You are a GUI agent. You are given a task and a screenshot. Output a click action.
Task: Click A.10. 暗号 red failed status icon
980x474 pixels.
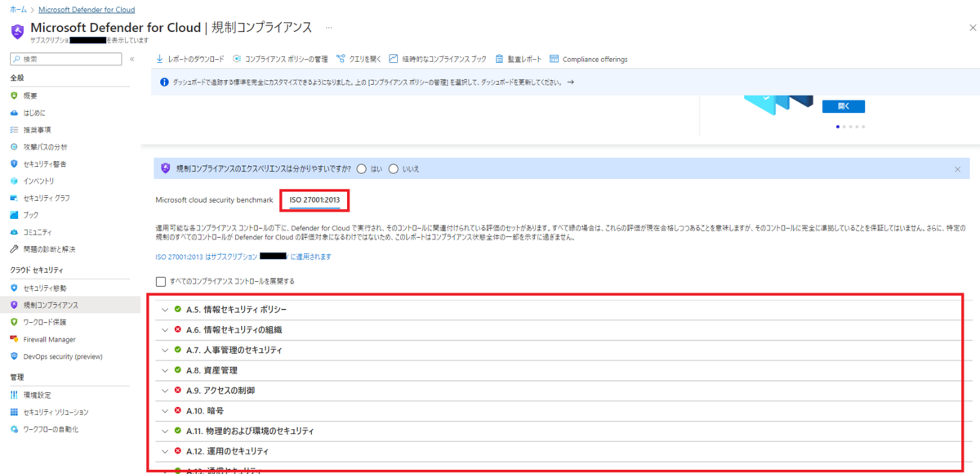coord(177,410)
